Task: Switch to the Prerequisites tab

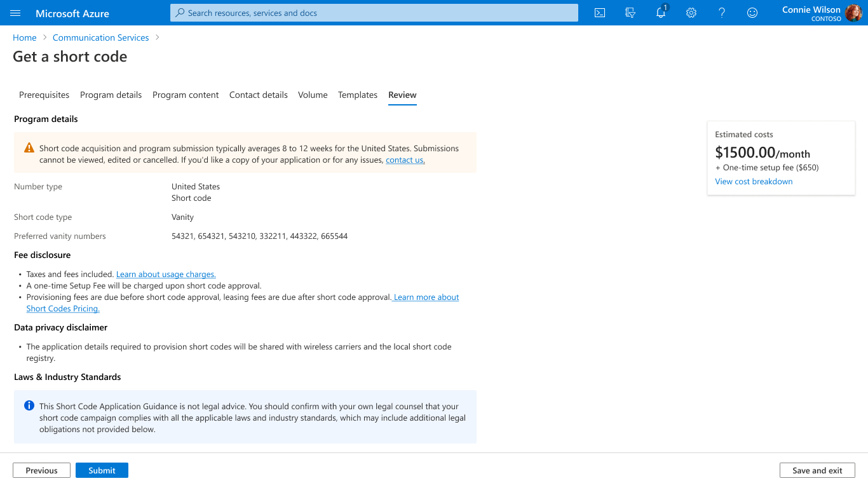Action: click(x=44, y=95)
